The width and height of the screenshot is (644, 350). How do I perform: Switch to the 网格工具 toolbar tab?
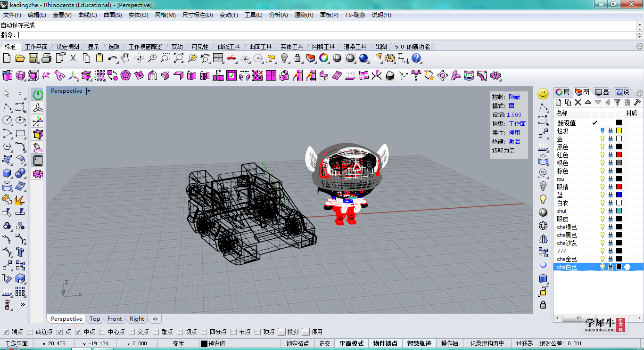click(x=323, y=47)
